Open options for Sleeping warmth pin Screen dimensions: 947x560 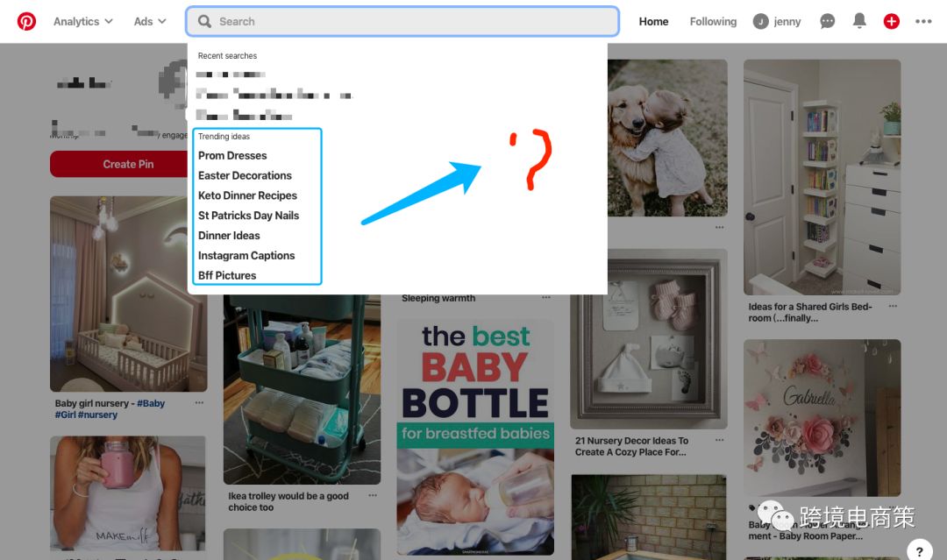pyautogui.click(x=546, y=297)
